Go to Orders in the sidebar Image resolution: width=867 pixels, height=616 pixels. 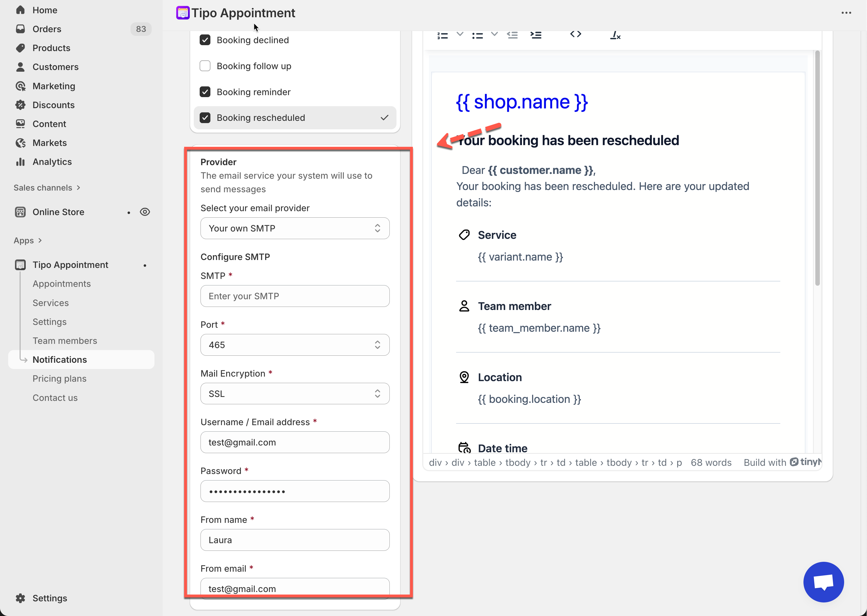[x=47, y=29]
